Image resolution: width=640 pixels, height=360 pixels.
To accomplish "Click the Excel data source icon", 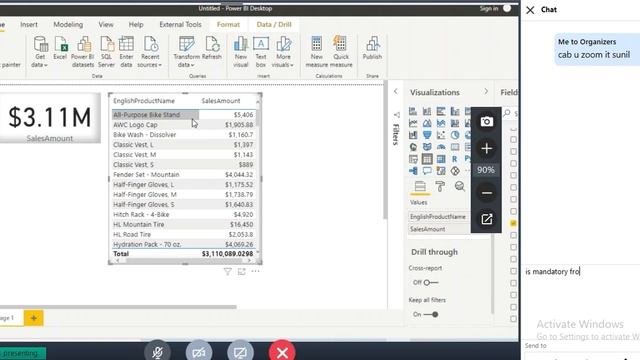I will point(60,48).
